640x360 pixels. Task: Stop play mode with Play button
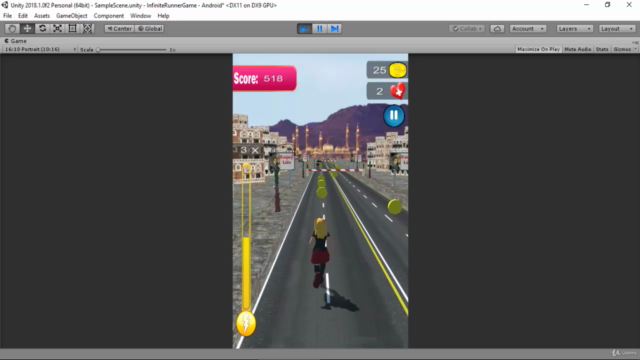[x=304, y=29]
